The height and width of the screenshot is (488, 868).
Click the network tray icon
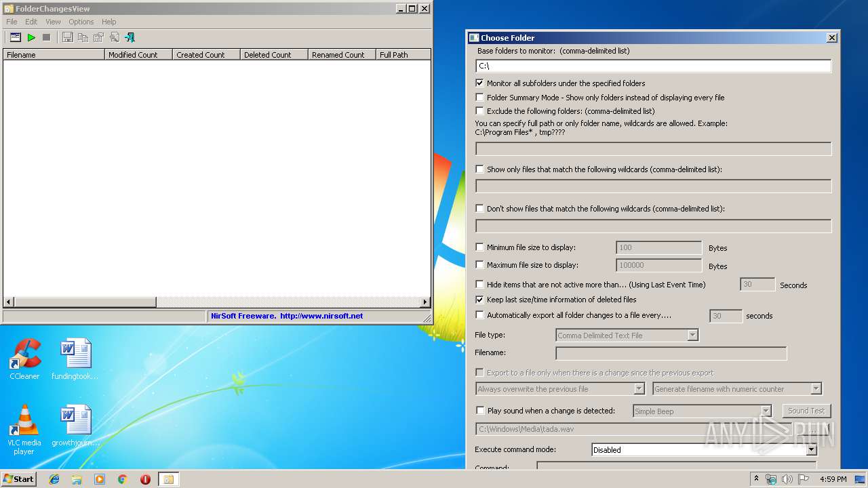pos(771,479)
